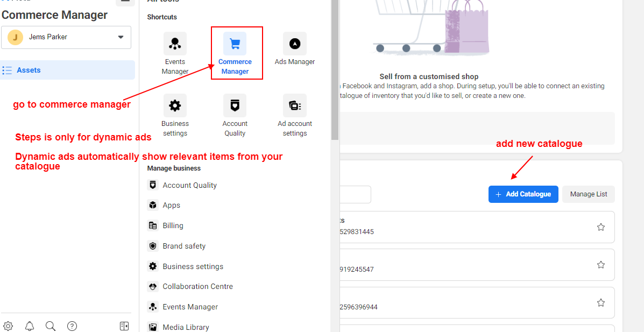The width and height of the screenshot is (644, 332).
Task: Click the catalogue search input field
Action: [356, 194]
